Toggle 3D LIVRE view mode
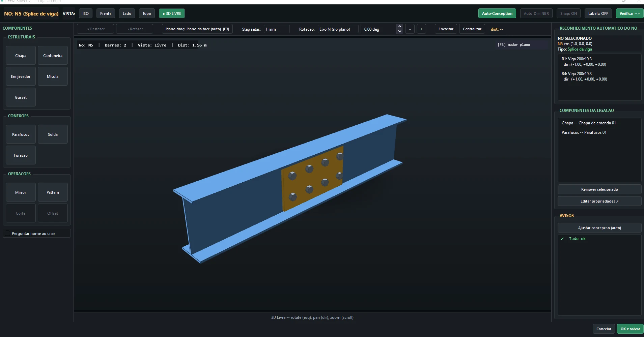The height and width of the screenshot is (337, 644). (172, 13)
